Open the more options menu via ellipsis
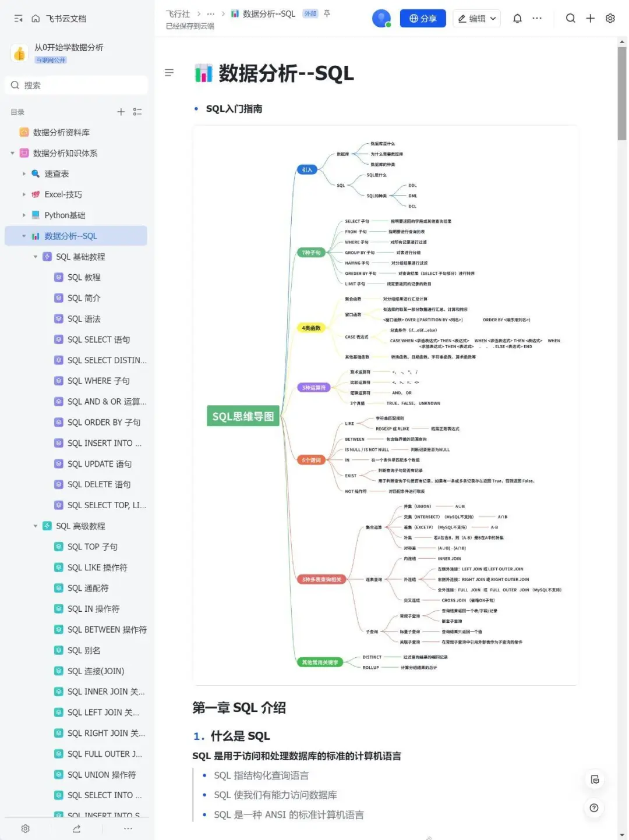The image size is (629, 840). [x=537, y=18]
